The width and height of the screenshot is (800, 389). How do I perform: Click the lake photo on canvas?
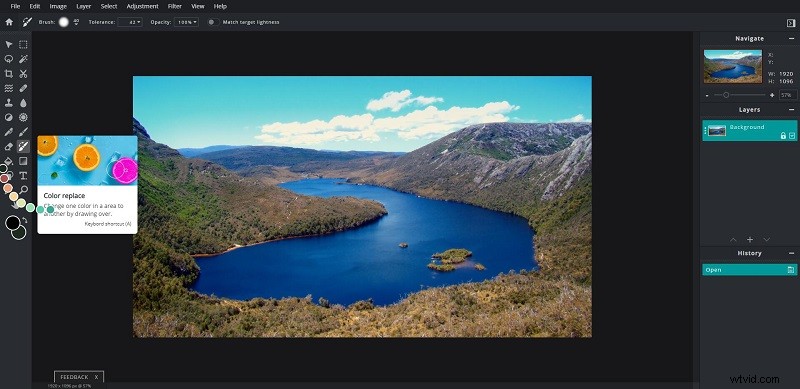pyautogui.click(x=362, y=207)
